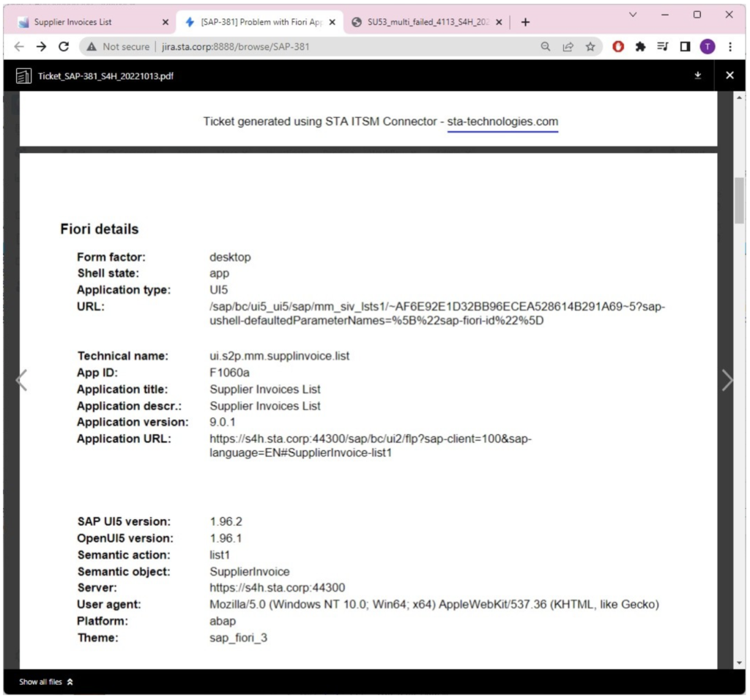This screenshot has width=750, height=700.
Task: Click the PDF viewer scrollbar thumb
Action: 740,201
